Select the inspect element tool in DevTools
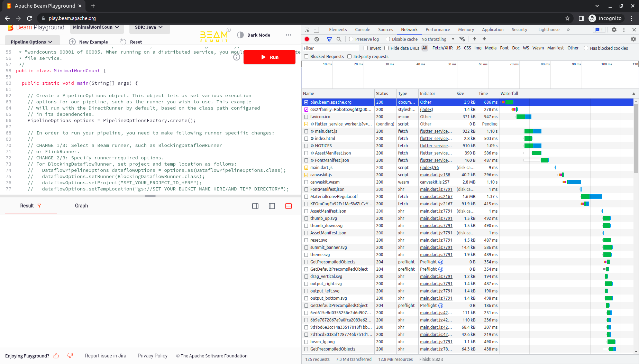This screenshot has height=364, width=639. click(x=307, y=30)
